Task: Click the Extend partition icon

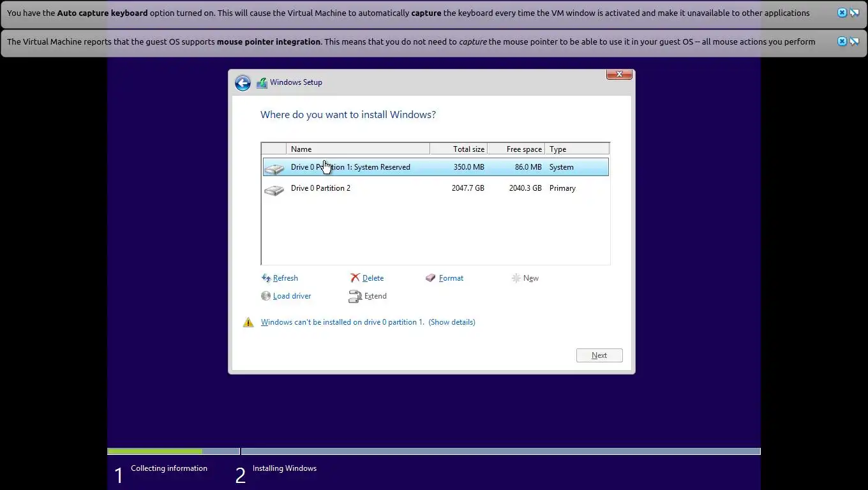Action: point(355,297)
